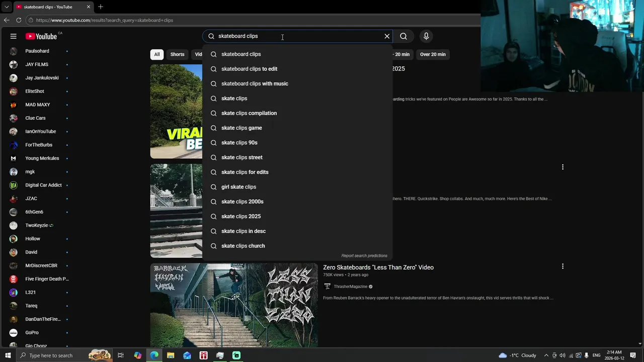Open the IanOnYouTube channel avatar
644x362 pixels.
14,132
